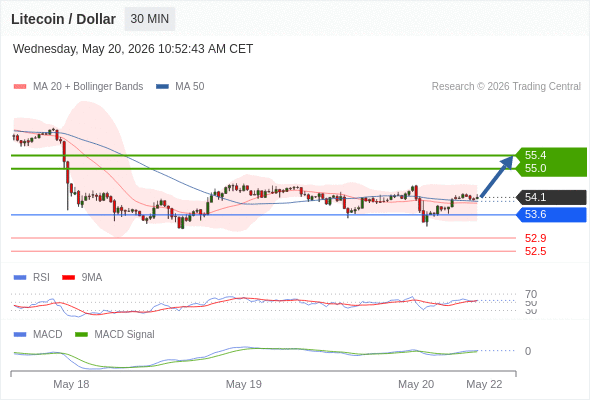Toggle the RSI legend entry

point(32,277)
